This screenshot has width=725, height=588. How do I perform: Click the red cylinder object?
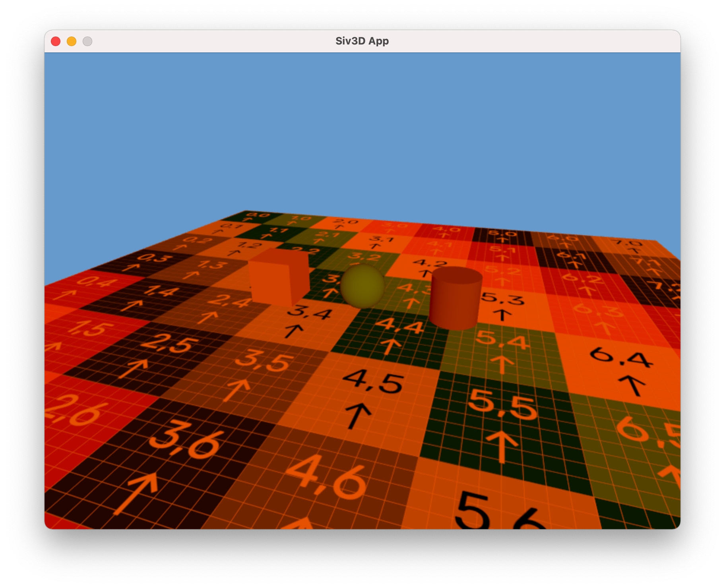[456, 298]
